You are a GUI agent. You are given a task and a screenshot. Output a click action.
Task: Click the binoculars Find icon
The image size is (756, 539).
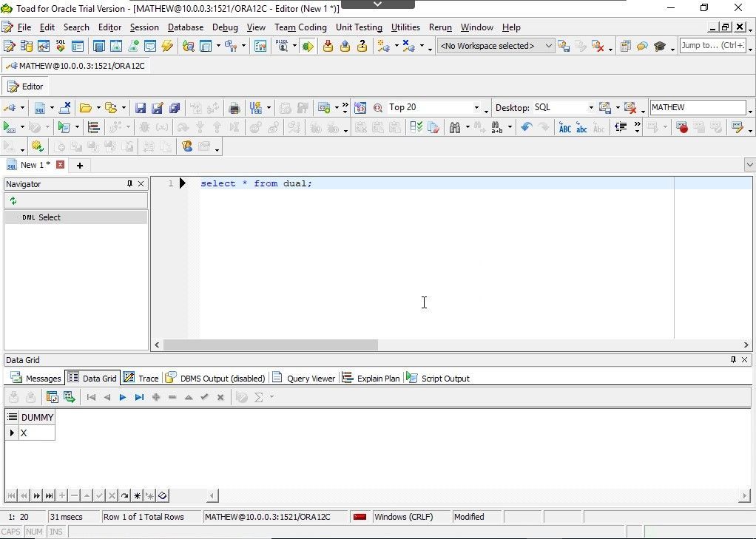tap(455, 127)
